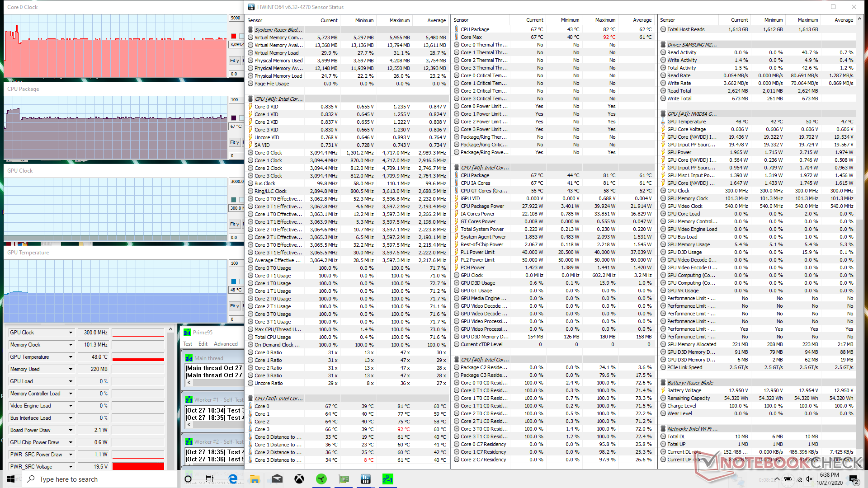Click the Main thread icon in Prime95
The width and height of the screenshot is (868, 488).
point(189,358)
